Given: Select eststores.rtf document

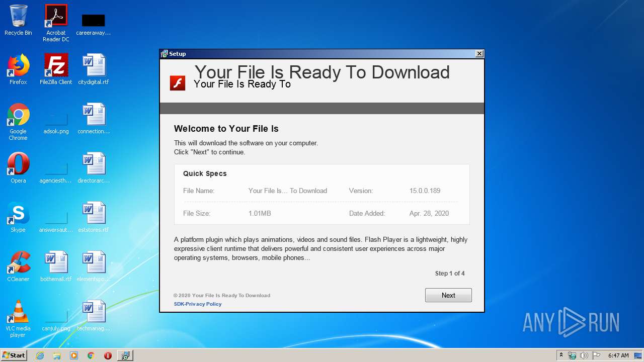Looking at the screenshot, I should point(94,217).
